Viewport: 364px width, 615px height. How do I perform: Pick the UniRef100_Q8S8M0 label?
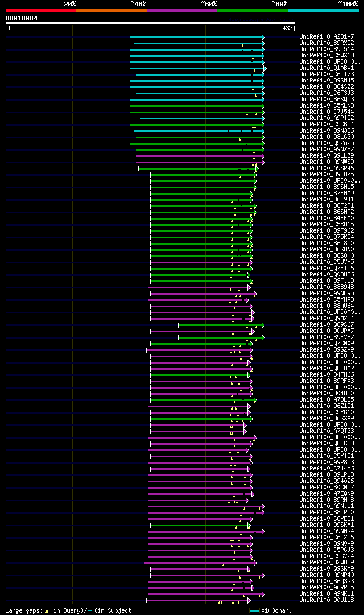pos(326,256)
